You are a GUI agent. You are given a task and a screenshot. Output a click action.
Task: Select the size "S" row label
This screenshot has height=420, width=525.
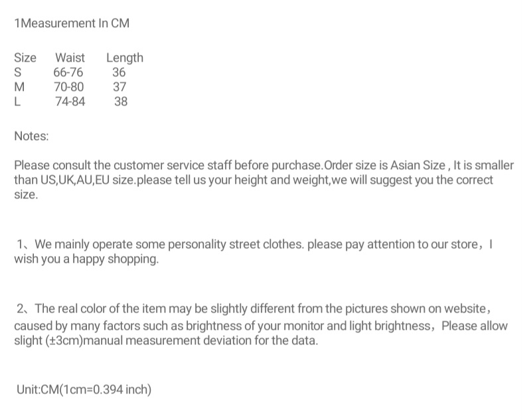pos(18,72)
